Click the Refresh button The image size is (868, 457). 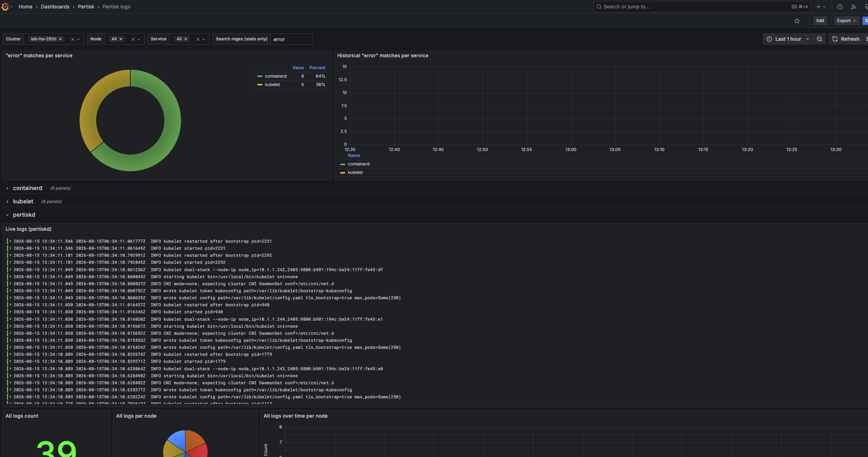846,39
